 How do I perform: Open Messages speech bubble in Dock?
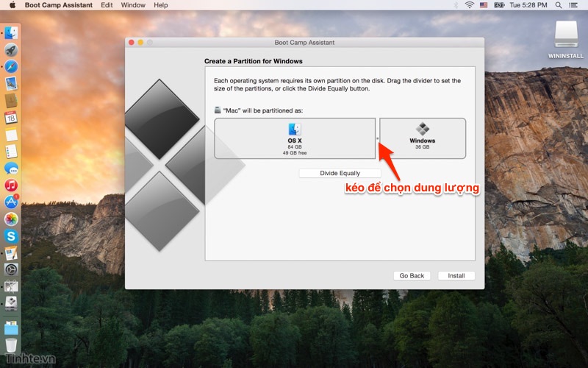11,169
